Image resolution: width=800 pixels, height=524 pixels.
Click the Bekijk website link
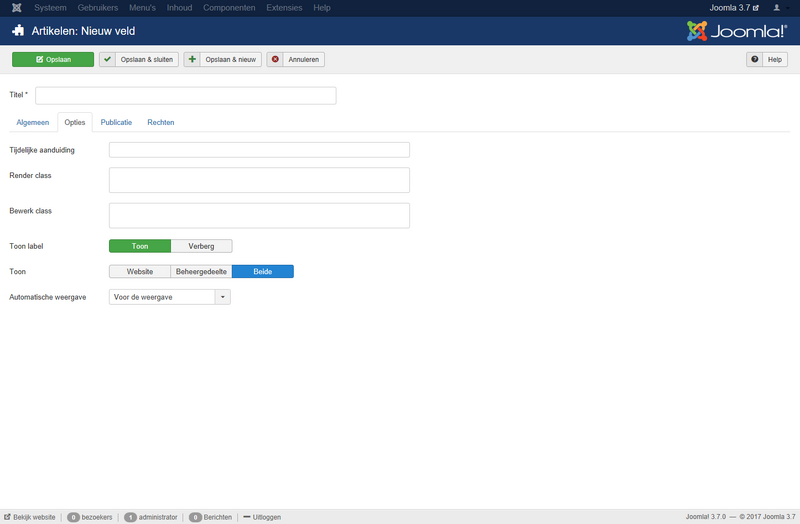click(34, 517)
